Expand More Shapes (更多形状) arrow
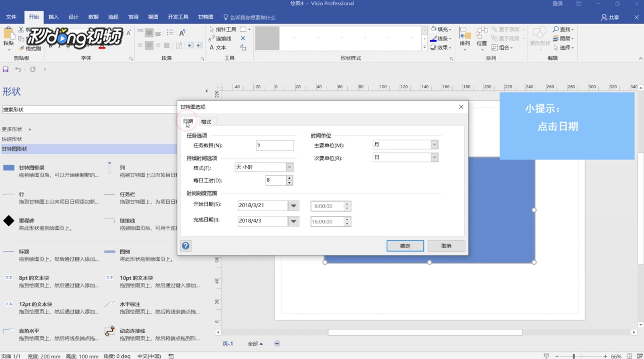This screenshot has width=644, height=359. (30, 130)
